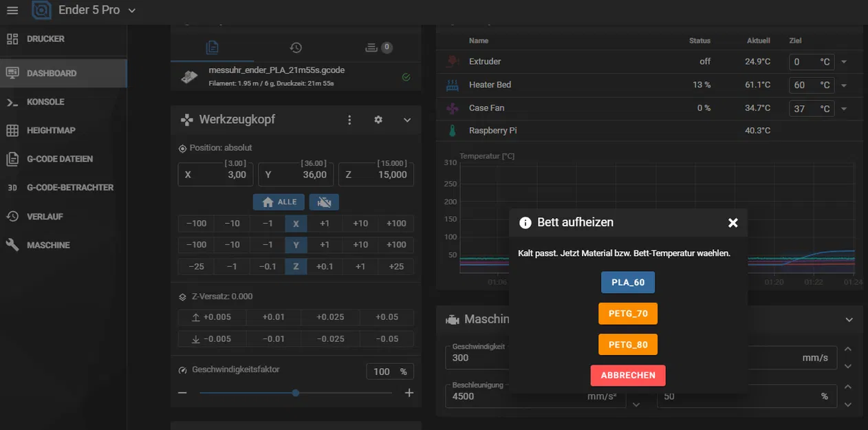The height and width of the screenshot is (430, 868).
Task: Click the Raspberry Pi thermometer icon
Action: 452,131
